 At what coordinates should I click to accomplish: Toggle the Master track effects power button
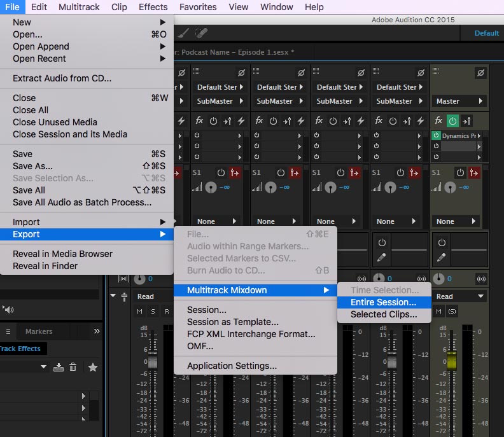click(452, 120)
